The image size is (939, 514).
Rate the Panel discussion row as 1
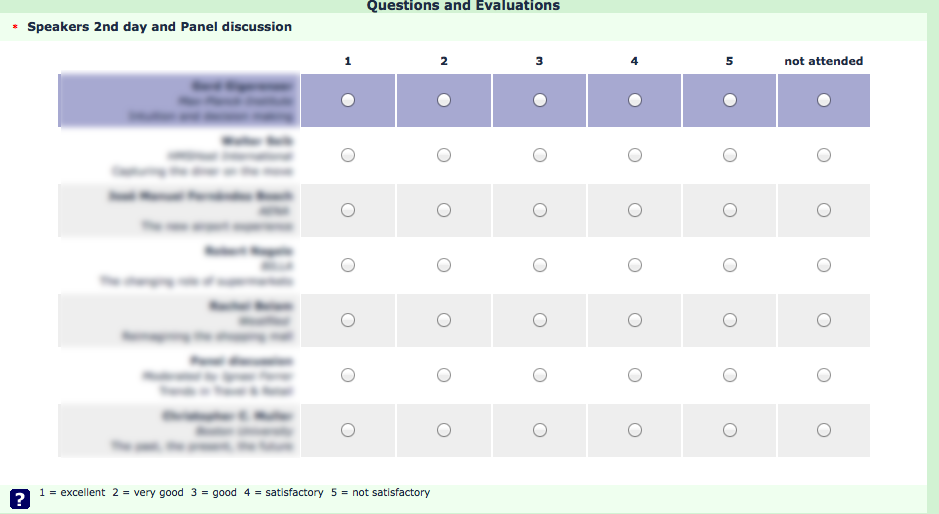[348, 375]
